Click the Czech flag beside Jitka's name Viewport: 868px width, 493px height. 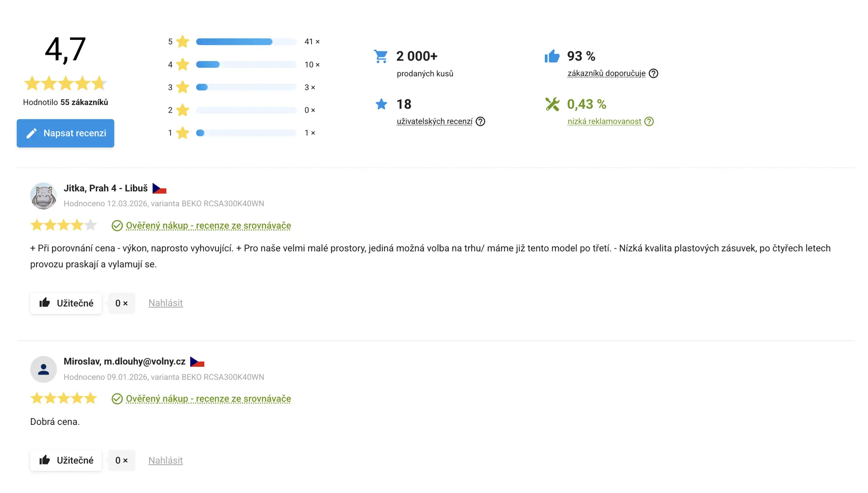[x=159, y=189]
